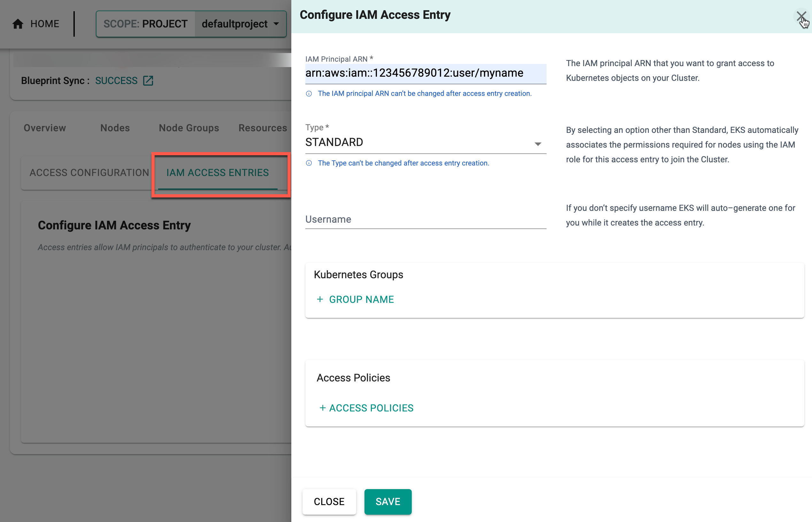Click the IAM principal ARN help description
This screenshot has width=812, height=522.
[670, 71]
